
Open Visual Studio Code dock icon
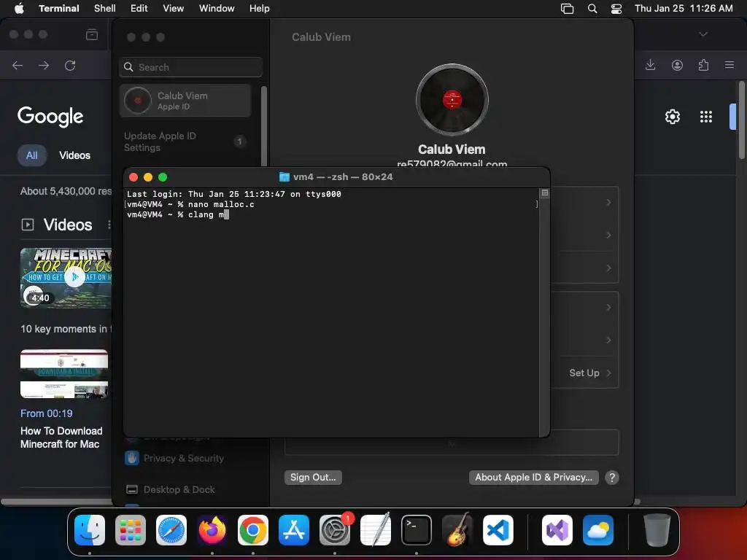coord(498,530)
